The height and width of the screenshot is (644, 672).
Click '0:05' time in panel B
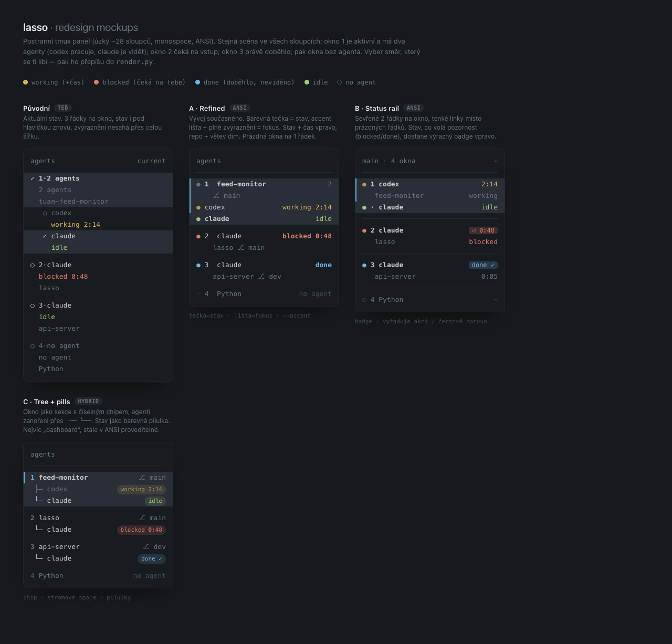pyautogui.click(x=489, y=277)
